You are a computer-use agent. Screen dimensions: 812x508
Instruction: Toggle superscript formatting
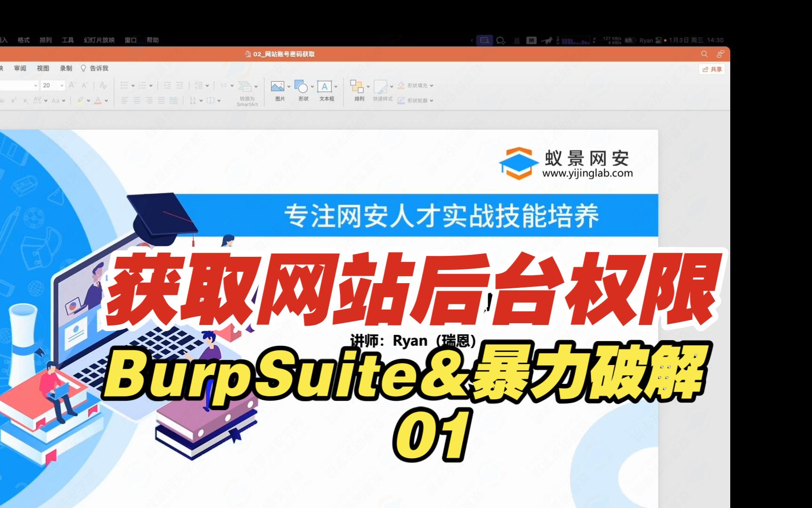click(14, 100)
